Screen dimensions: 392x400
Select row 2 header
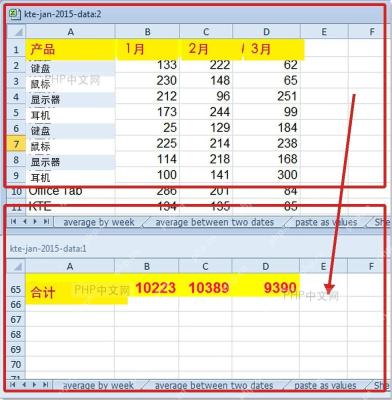click(16, 66)
